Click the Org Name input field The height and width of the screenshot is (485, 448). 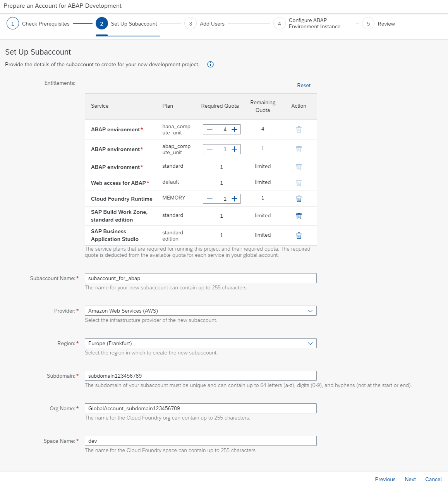pyautogui.click(x=201, y=408)
